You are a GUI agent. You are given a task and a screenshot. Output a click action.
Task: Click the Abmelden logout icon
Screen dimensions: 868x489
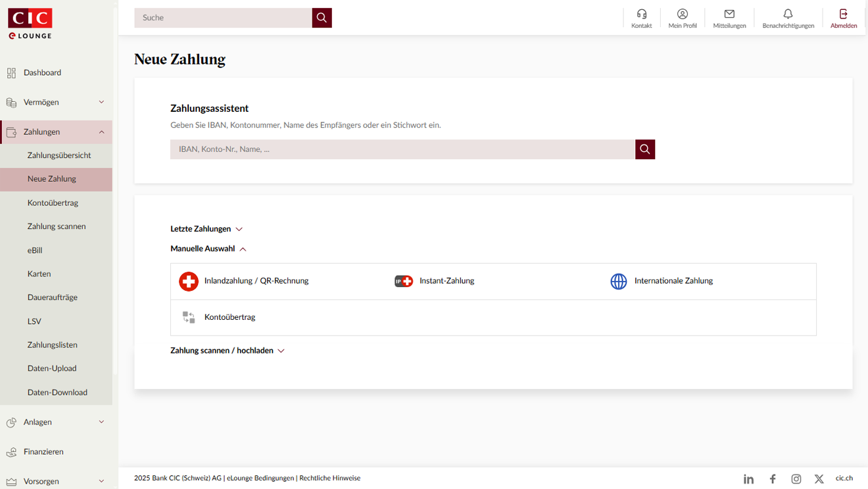[x=843, y=14]
